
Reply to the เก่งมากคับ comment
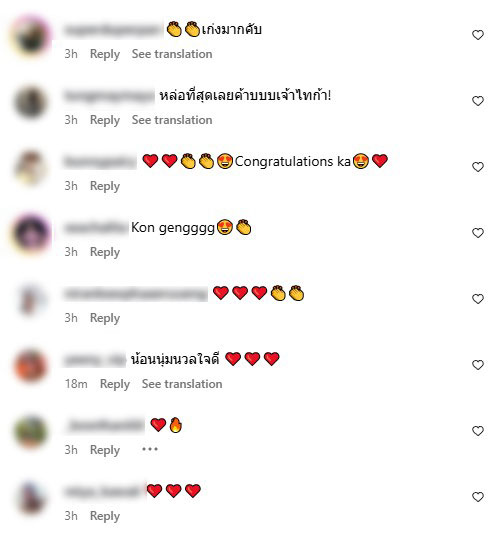point(105,54)
